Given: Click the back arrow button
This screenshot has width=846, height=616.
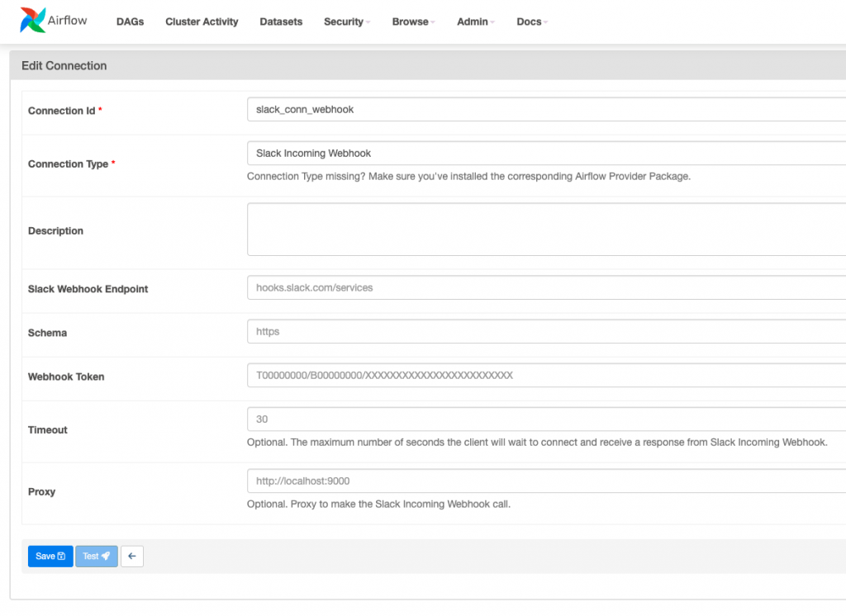Looking at the screenshot, I should [132, 557].
